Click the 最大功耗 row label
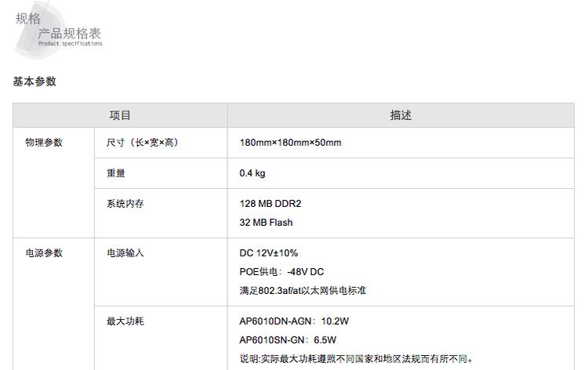This screenshot has height=370, width=588. pos(125,321)
